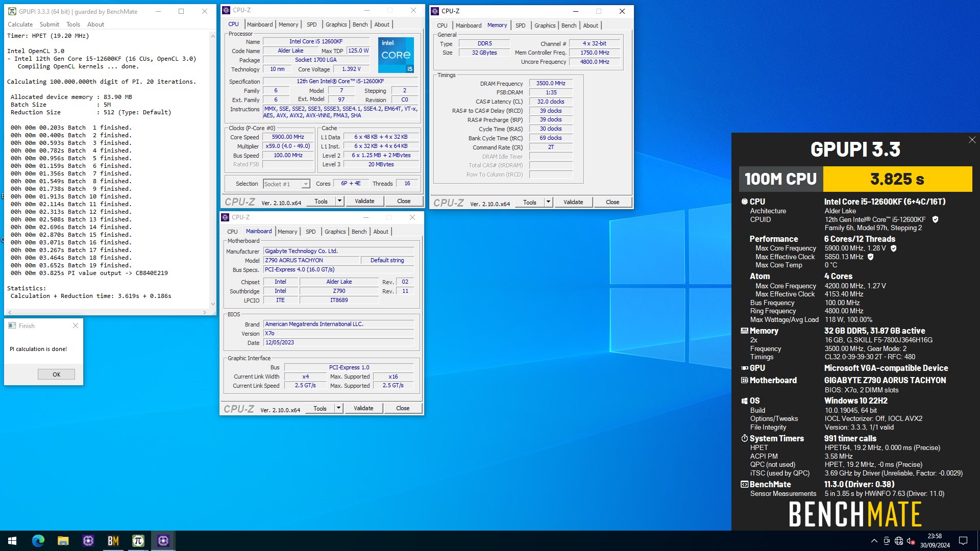Click Validate in CPU window
Screen dimensions: 980x551
[x=364, y=202]
